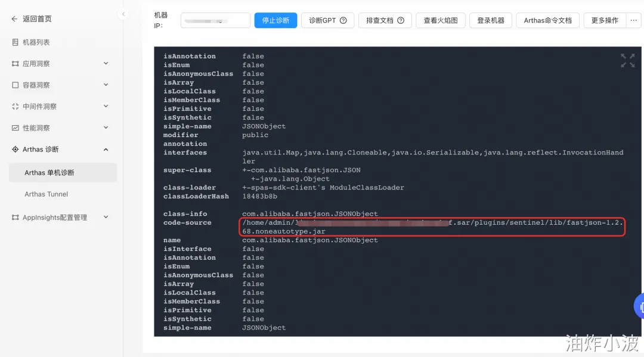Select the 性能洞察 menu label
644x357 pixels.
pyautogui.click(x=36, y=128)
